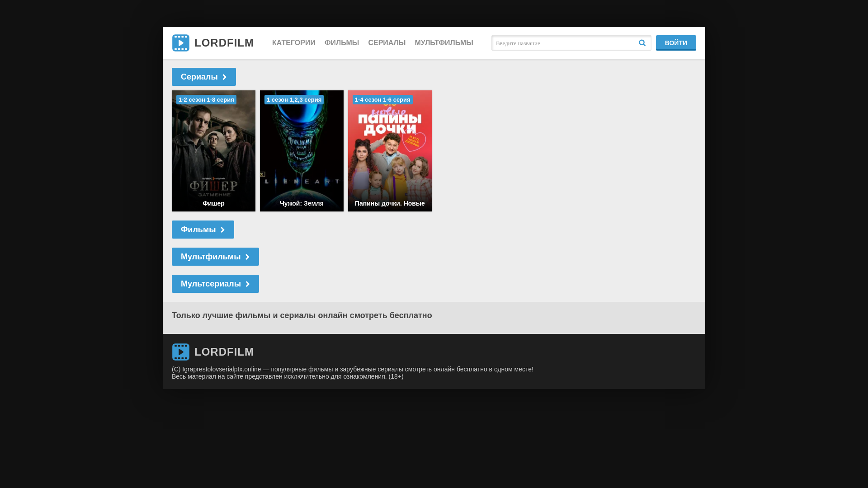Click the chevron on Фильмы button
The height and width of the screenshot is (488, 868).
point(222,230)
